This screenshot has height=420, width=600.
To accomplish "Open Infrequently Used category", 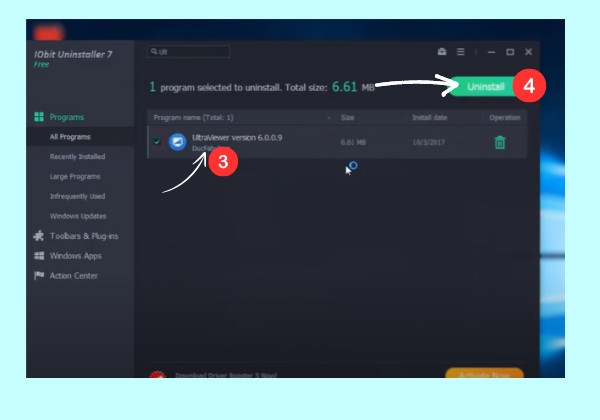I will tap(77, 196).
